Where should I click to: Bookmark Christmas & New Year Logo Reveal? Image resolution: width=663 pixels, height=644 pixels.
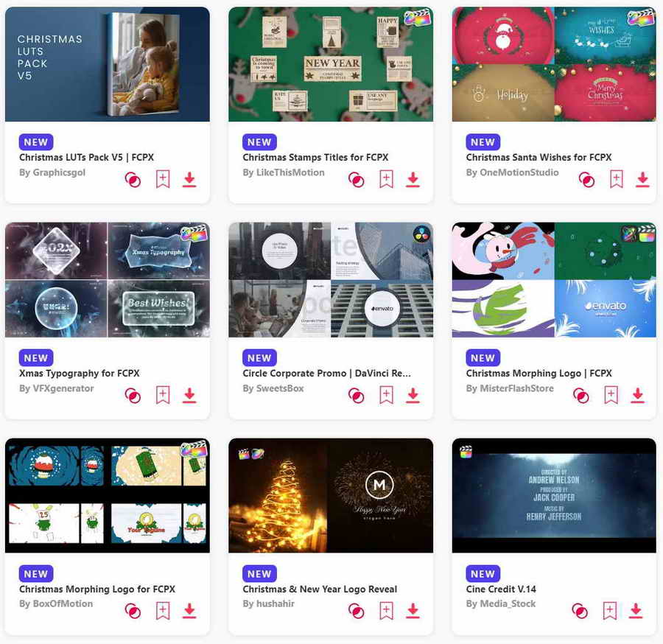click(386, 611)
